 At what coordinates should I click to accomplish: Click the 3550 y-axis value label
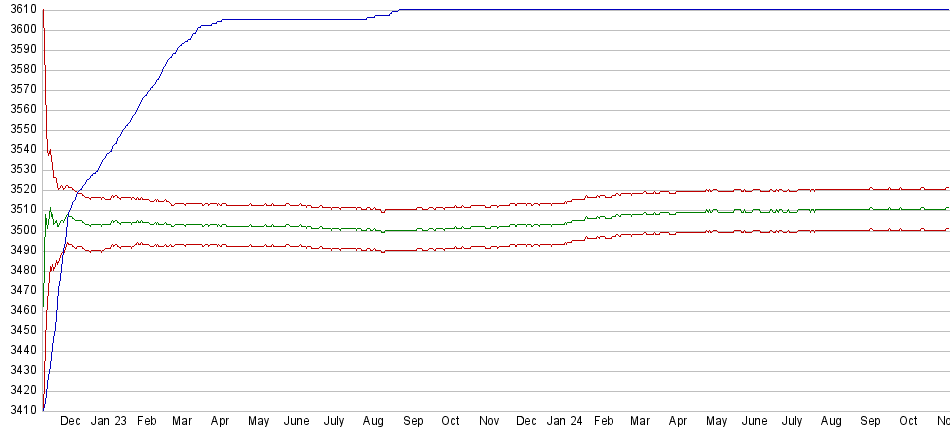20,129
